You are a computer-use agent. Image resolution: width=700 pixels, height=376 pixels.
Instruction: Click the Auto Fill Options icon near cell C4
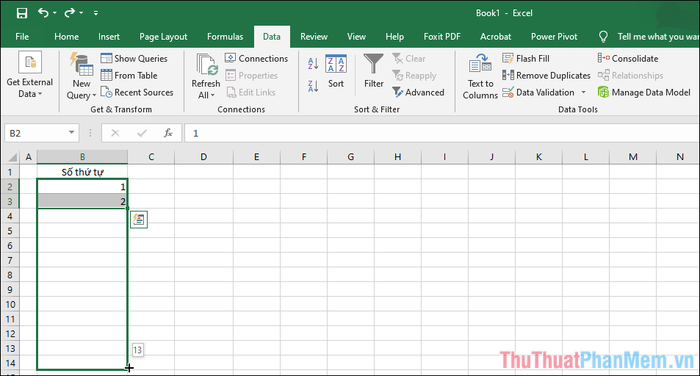[x=139, y=220]
